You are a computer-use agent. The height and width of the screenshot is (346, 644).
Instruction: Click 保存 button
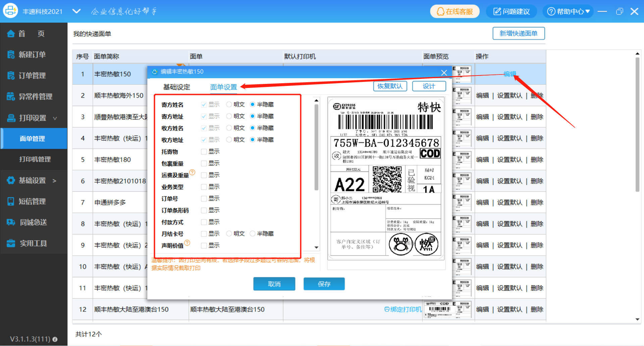click(324, 284)
